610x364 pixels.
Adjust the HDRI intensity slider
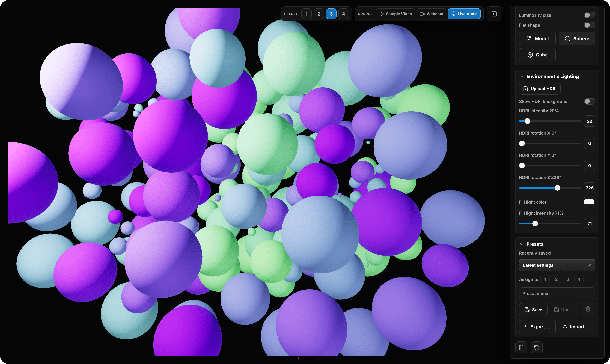tap(550, 121)
